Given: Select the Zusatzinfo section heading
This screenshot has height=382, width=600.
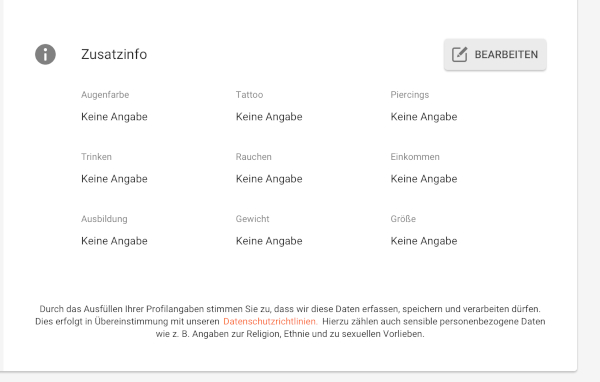Looking at the screenshot, I should [x=114, y=54].
